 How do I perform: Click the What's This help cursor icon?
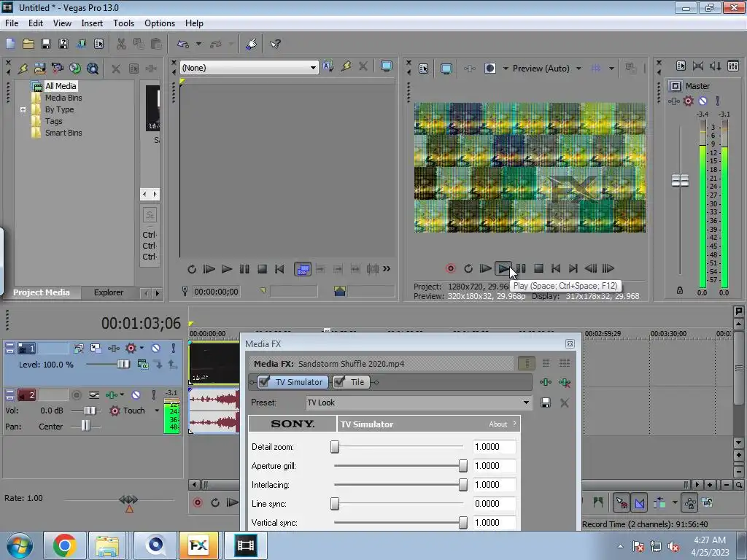click(x=275, y=44)
